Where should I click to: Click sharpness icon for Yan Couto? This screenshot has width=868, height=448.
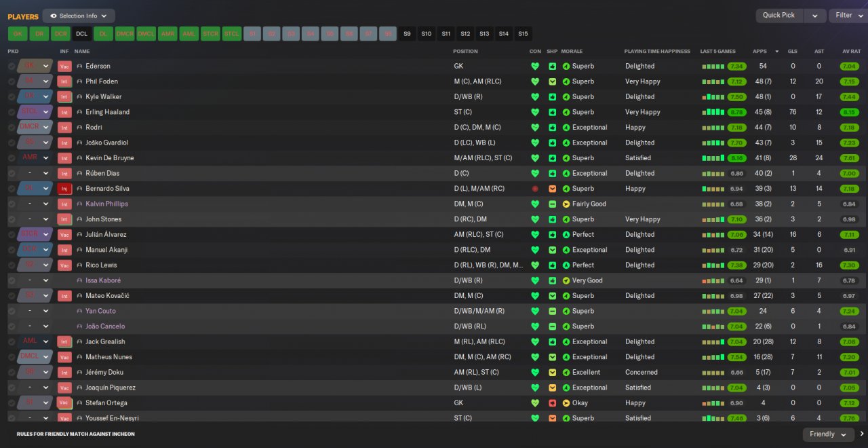click(552, 312)
